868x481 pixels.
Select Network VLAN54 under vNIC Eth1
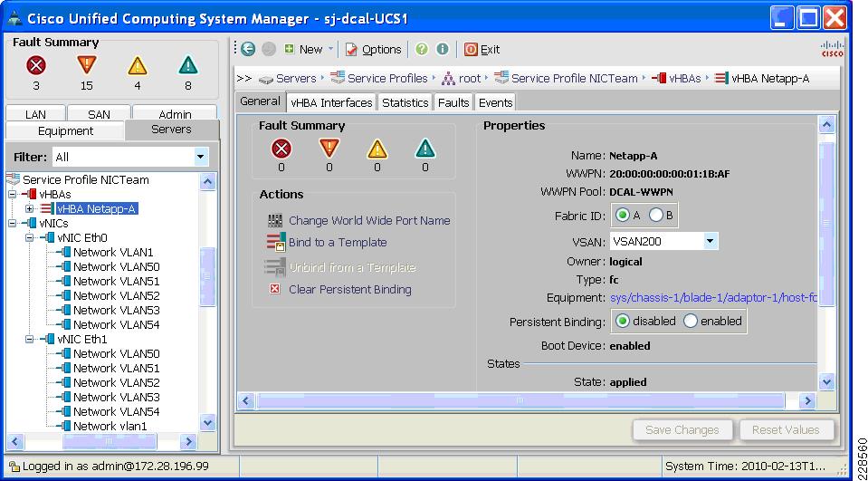point(116,412)
